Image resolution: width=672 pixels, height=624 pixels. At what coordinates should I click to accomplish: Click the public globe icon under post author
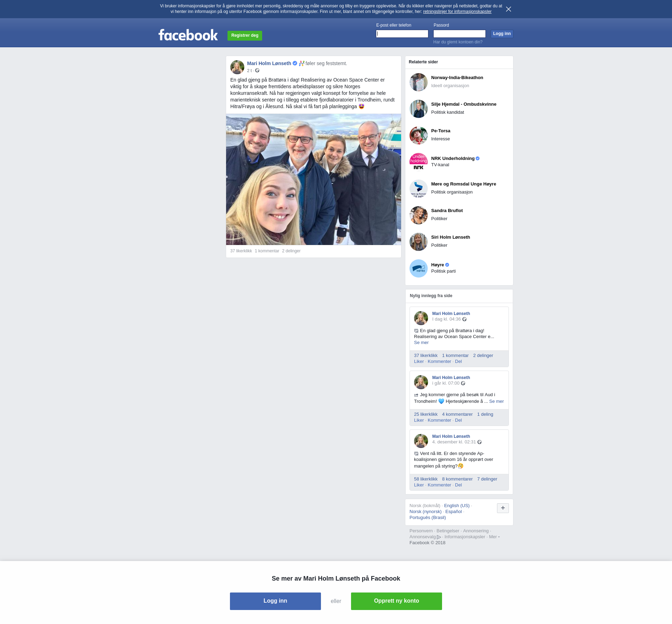257,71
